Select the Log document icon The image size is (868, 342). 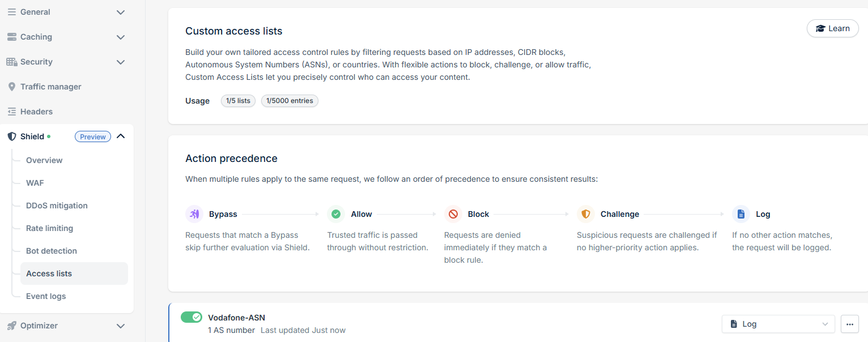click(741, 213)
